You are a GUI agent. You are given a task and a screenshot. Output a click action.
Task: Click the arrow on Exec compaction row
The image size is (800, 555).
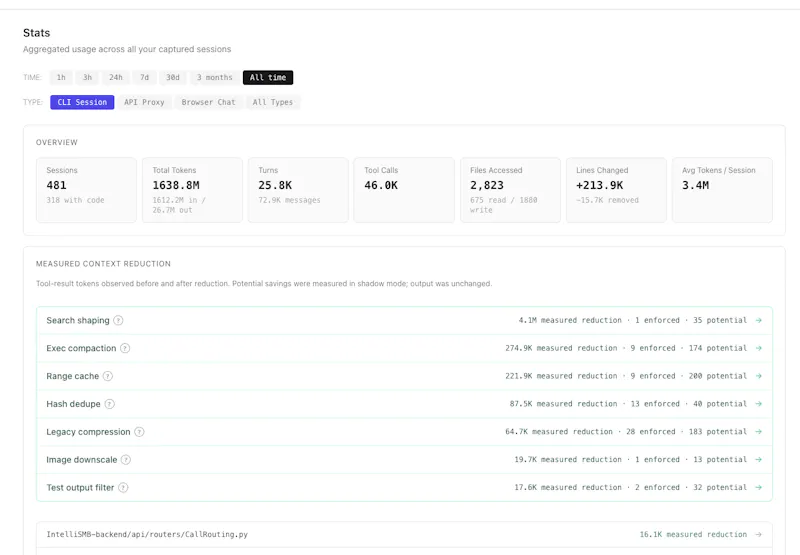pos(759,348)
